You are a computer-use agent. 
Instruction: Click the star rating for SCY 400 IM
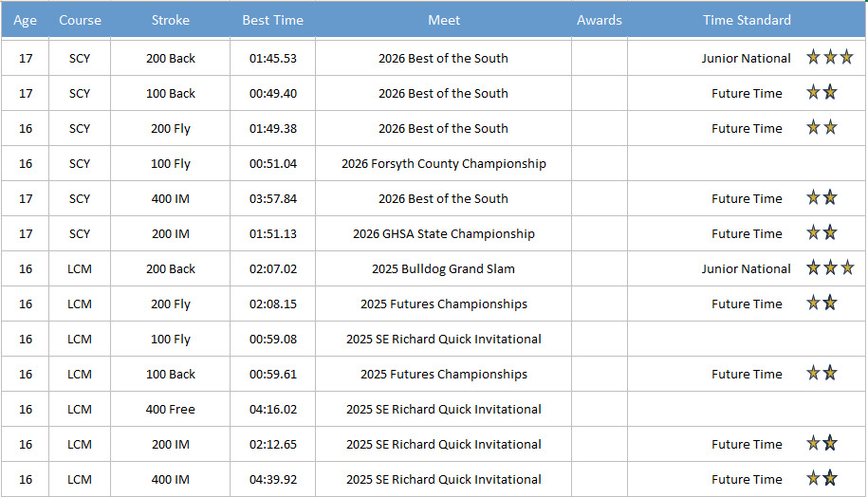(822, 198)
